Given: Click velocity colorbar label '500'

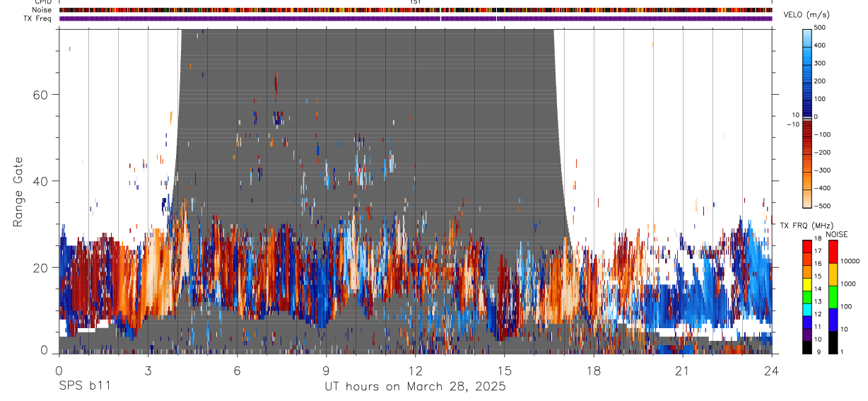Looking at the screenshot, I should (x=820, y=28).
